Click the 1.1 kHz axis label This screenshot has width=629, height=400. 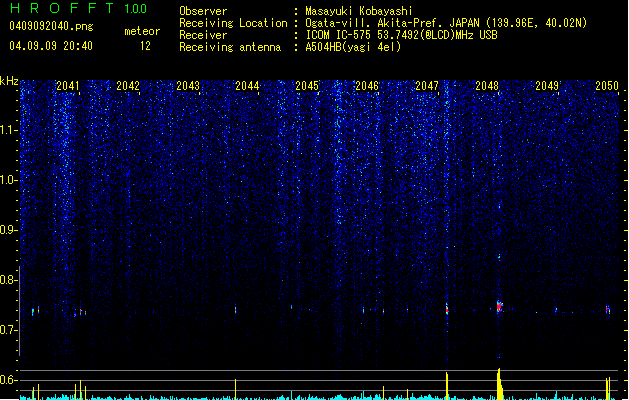(8, 130)
